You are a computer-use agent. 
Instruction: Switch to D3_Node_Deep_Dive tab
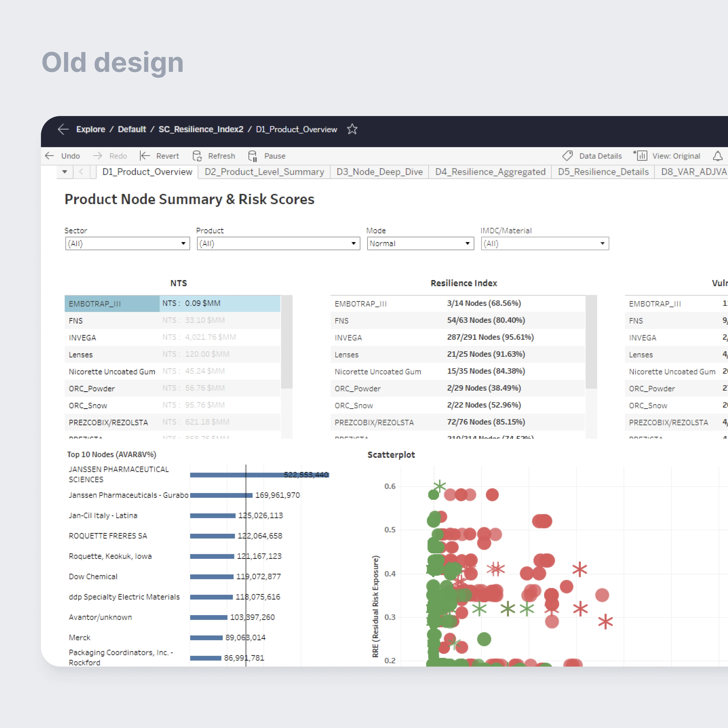tap(379, 172)
